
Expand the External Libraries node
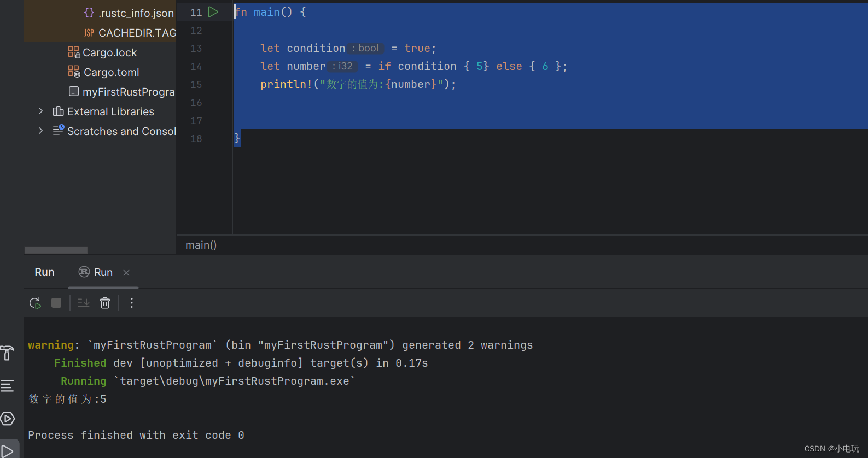(x=41, y=111)
